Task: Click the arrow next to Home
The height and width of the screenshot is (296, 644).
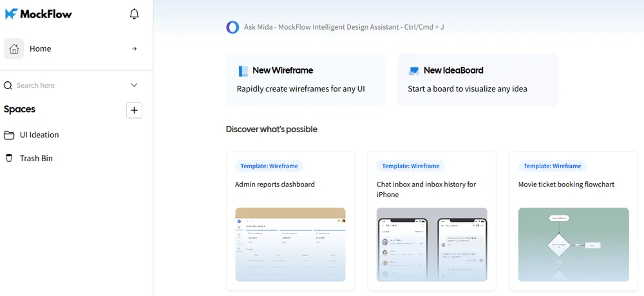Action: [134, 49]
